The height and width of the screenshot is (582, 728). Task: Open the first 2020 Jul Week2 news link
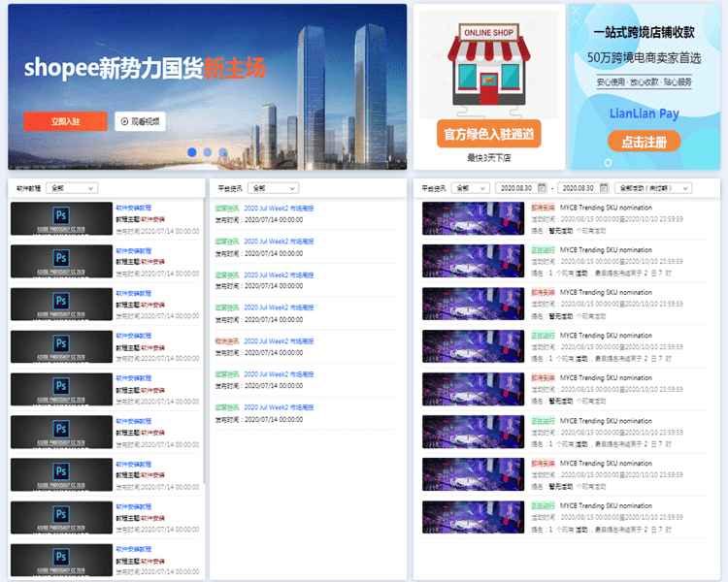279,209
